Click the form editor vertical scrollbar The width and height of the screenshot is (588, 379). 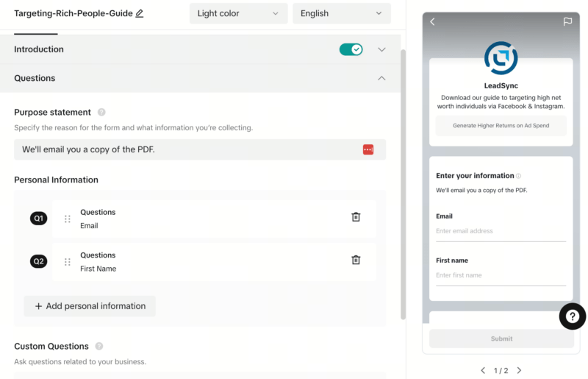pos(403,184)
